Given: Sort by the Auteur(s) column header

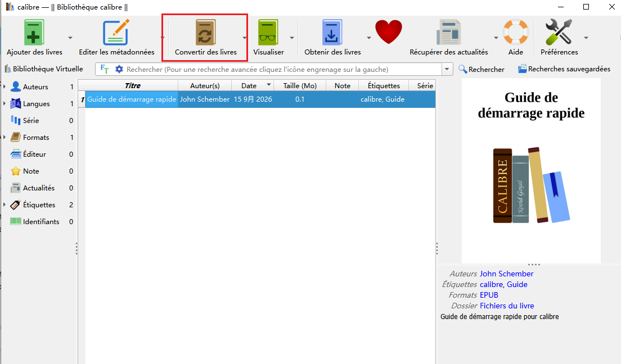Looking at the screenshot, I should [204, 85].
